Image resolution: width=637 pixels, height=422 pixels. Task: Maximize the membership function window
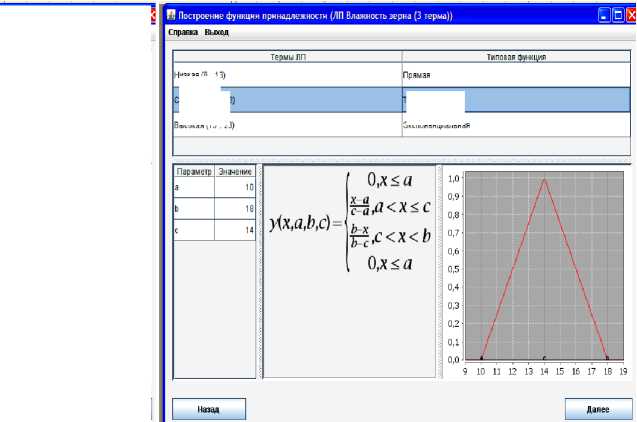(618, 15)
